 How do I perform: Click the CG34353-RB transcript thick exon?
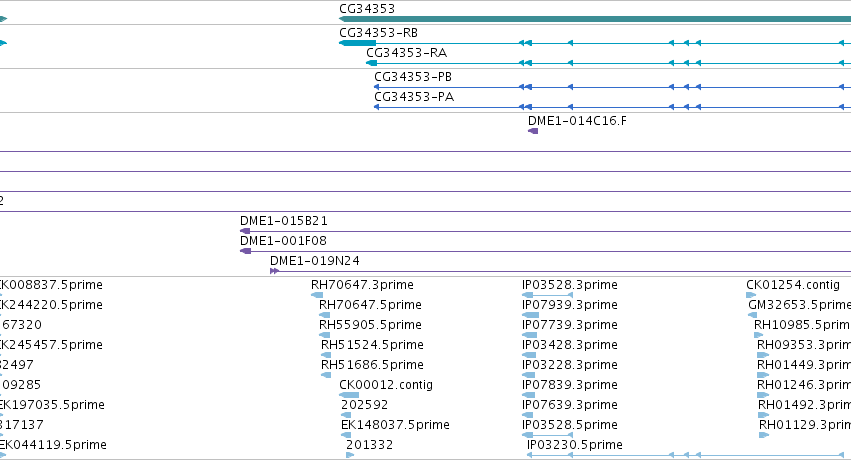click(x=358, y=43)
